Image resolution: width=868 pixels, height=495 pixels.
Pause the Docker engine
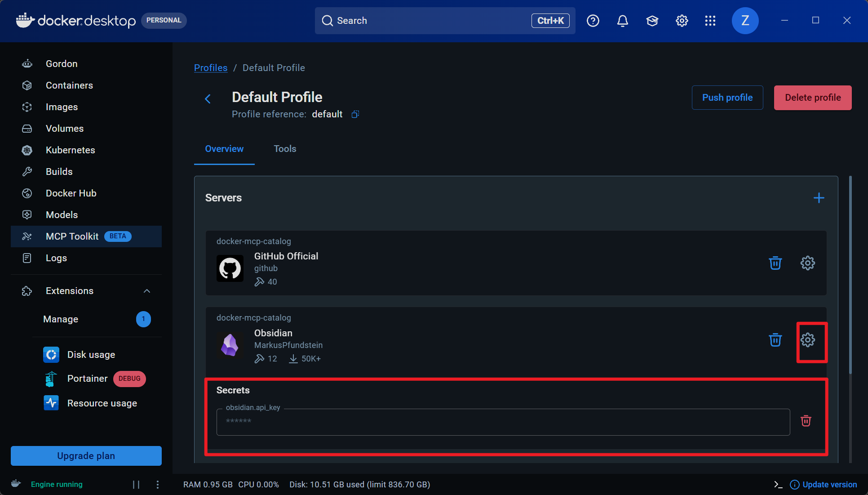136,484
